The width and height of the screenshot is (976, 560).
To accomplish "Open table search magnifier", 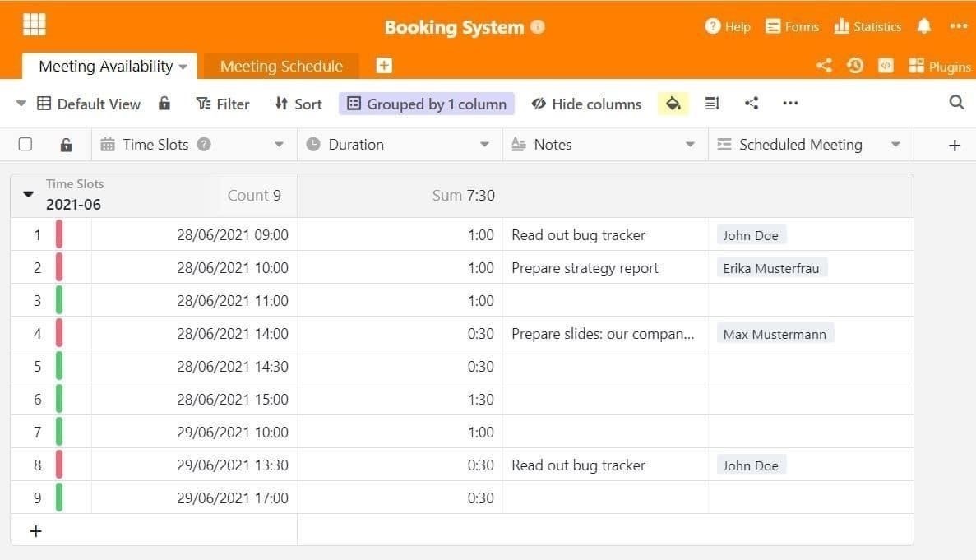I will pos(957,102).
